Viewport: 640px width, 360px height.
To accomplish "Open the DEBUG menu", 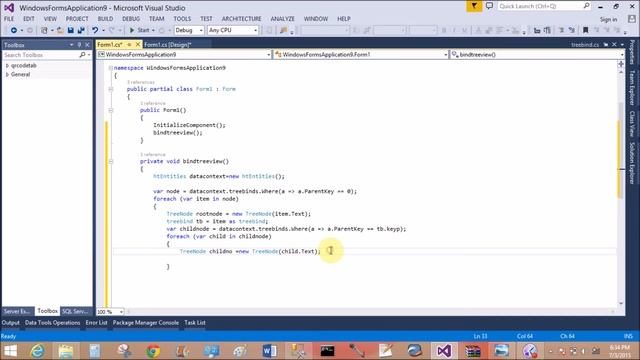I will 131,19.
